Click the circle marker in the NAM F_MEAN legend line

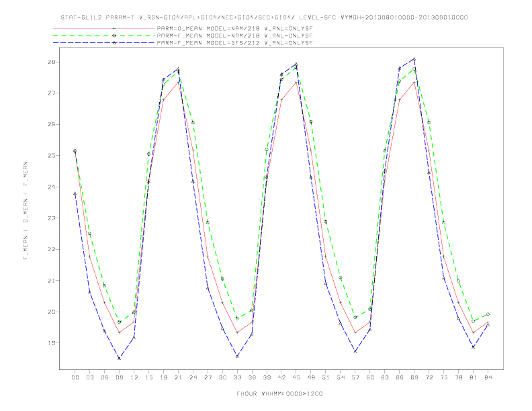(114, 36)
